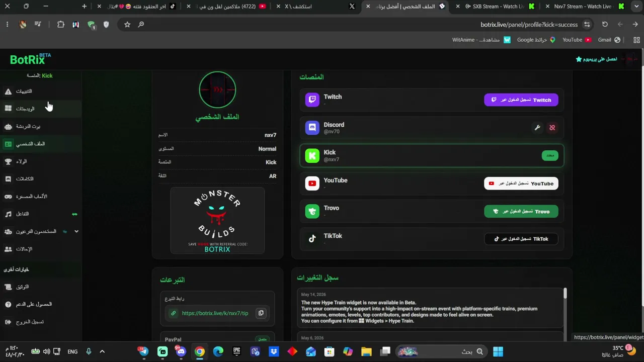644x362 pixels.
Task: Click the Monster Builds referral banner
Action: tap(217, 220)
